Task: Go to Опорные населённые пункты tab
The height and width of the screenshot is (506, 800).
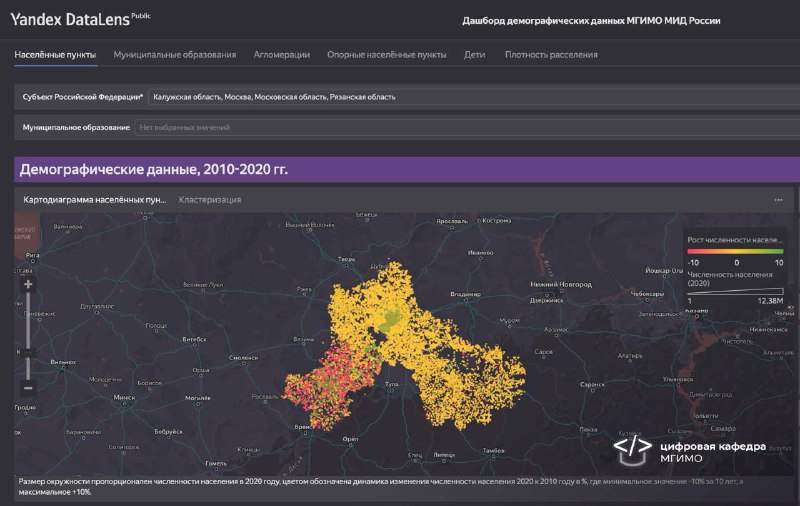Action: [387, 55]
